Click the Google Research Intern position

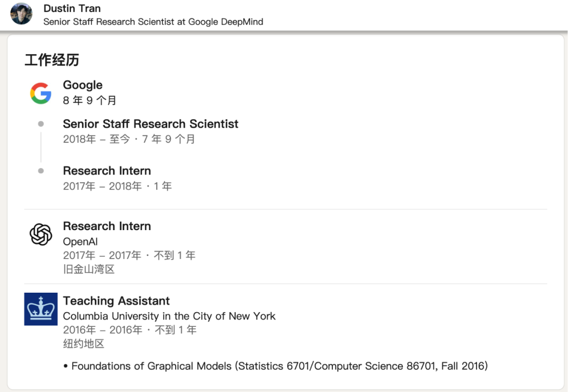[107, 171]
